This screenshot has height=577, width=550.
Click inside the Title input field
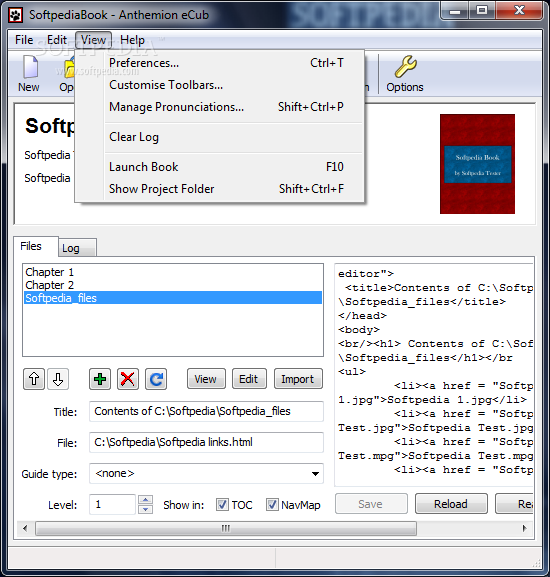click(x=206, y=411)
